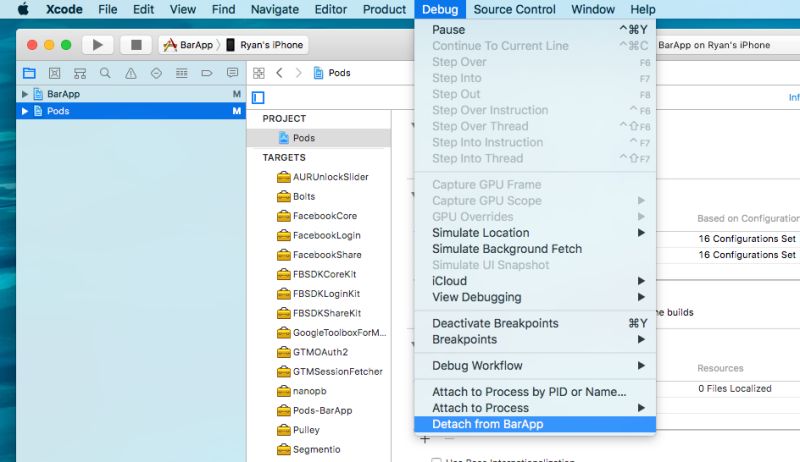Screen dimensions: 800x462
Task: Click Pods in the editor jump bar
Action: click(333, 73)
